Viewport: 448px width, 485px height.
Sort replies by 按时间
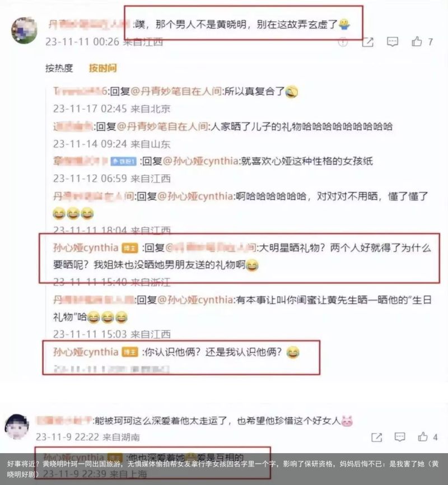point(102,68)
